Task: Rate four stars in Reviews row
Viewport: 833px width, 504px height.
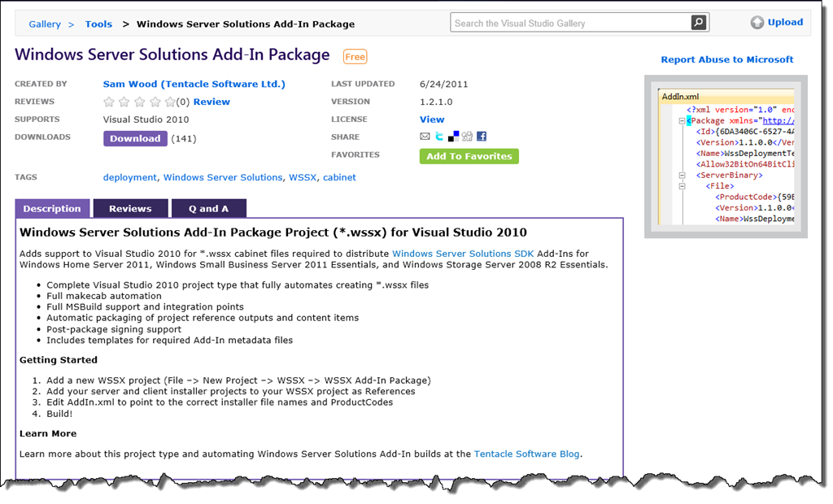Action: pos(155,102)
